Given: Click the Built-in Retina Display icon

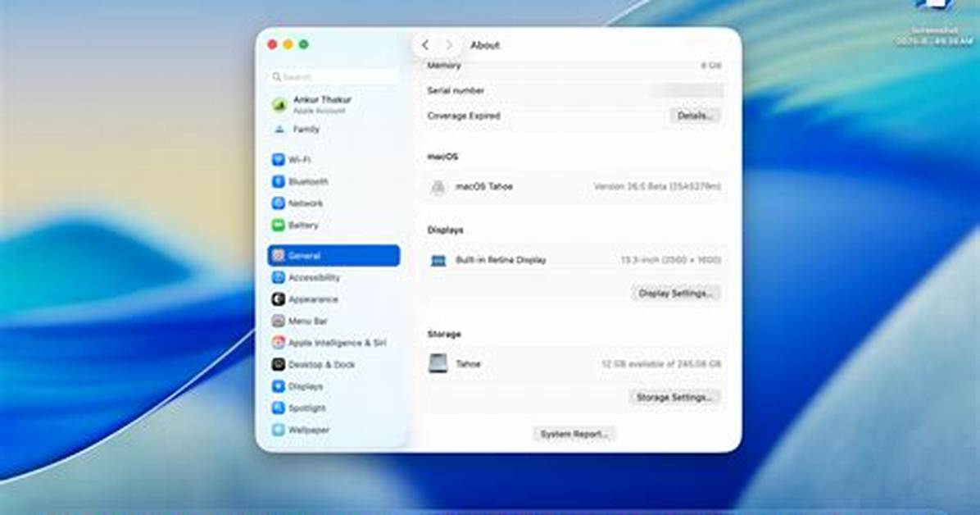Looking at the screenshot, I should [x=438, y=260].
